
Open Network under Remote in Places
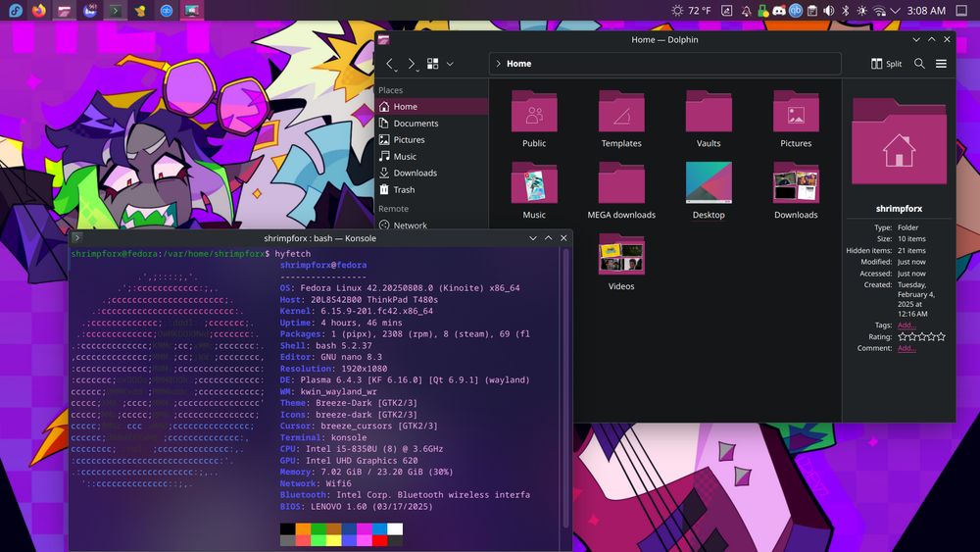[431, 226]
